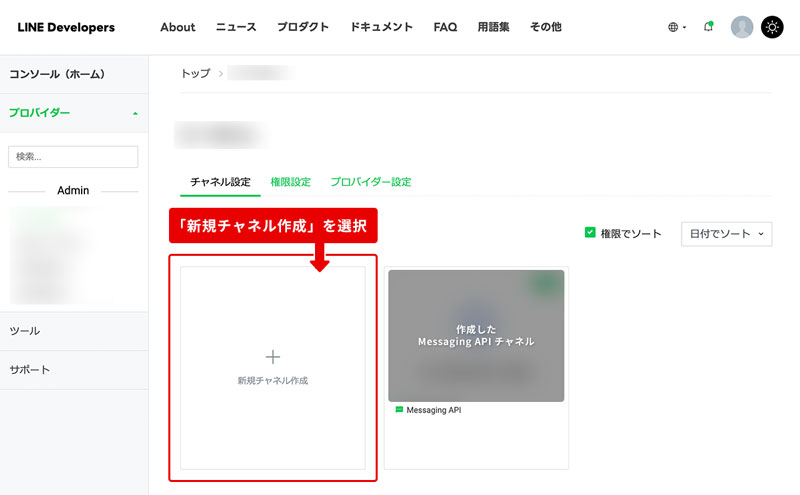Image resolution: width=800 pixels, height=495 pixels.
Task: Open the user profile avatar
Action: pos(742,27)
